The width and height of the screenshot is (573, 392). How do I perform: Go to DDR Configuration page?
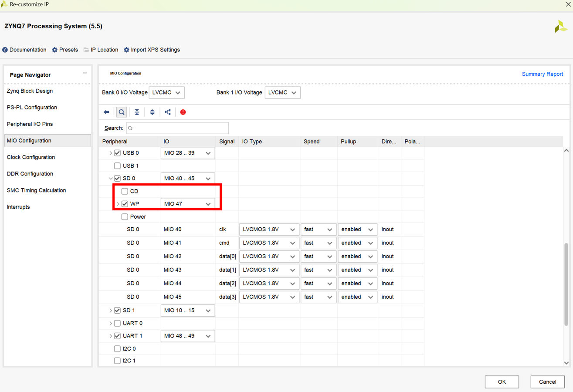[30, 174]
